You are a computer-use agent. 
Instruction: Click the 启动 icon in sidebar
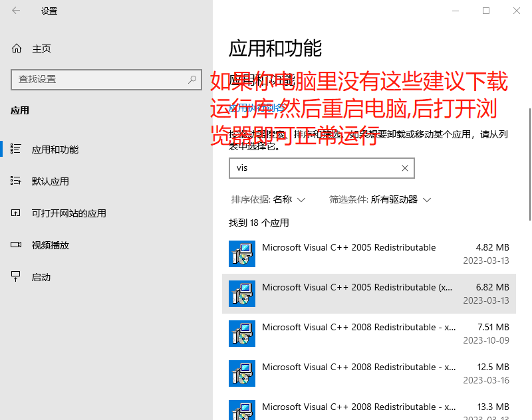[x=15, y=276]
